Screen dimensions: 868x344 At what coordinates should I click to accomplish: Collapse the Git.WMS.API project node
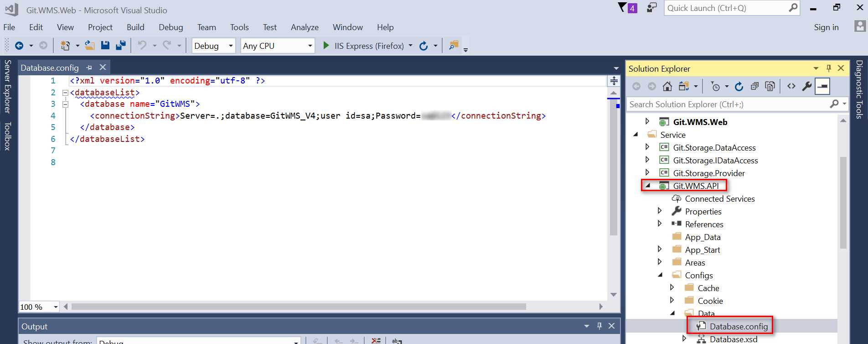(x=648, y=185)
